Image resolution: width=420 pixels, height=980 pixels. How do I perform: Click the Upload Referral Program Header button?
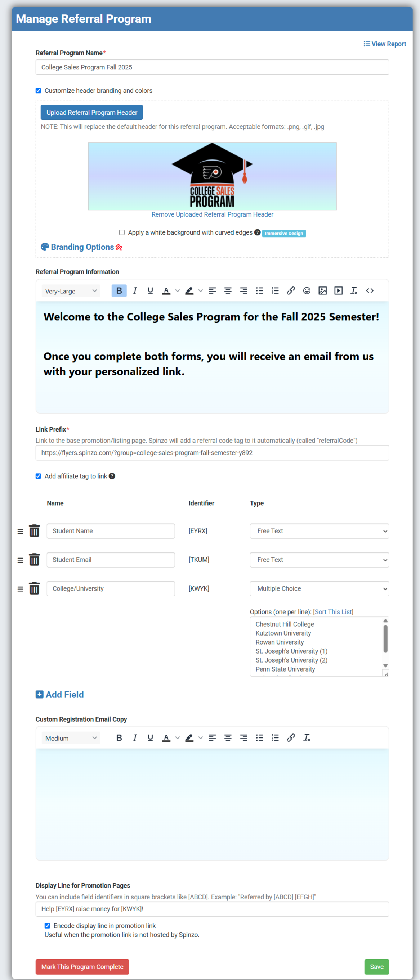[92, 113]
